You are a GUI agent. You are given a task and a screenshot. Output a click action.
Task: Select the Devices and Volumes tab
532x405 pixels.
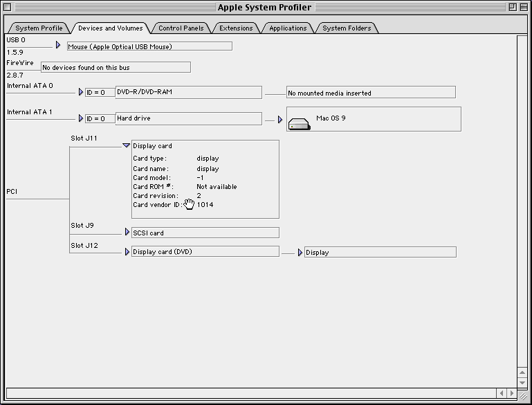point(110,28)
